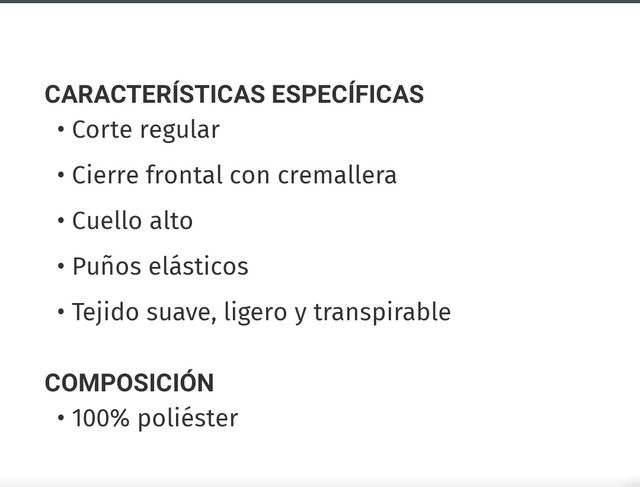Click 'Tejido suave, ligero y transpirable' text
The height and width of the screenshot is (487, 640).
tap(261, 312)
